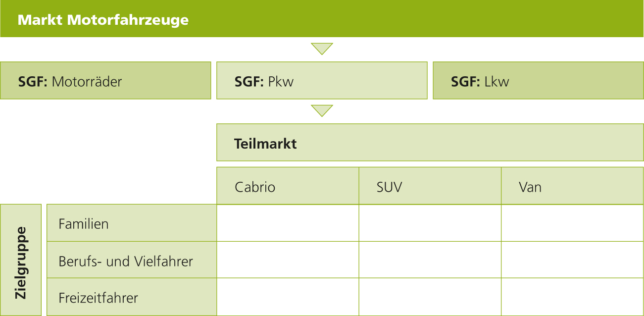Click the Familien and Van cell

click(572, 223)
